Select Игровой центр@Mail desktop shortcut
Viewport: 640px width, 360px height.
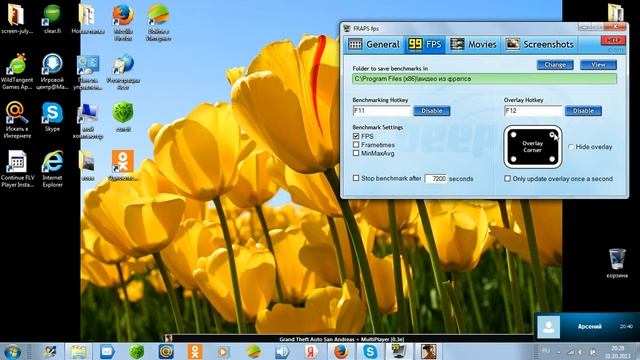tap(52, 71)
